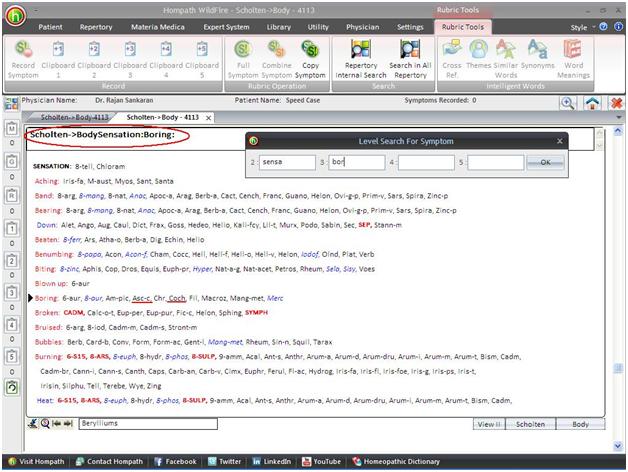Click the Hompath round application logo button

15,16
